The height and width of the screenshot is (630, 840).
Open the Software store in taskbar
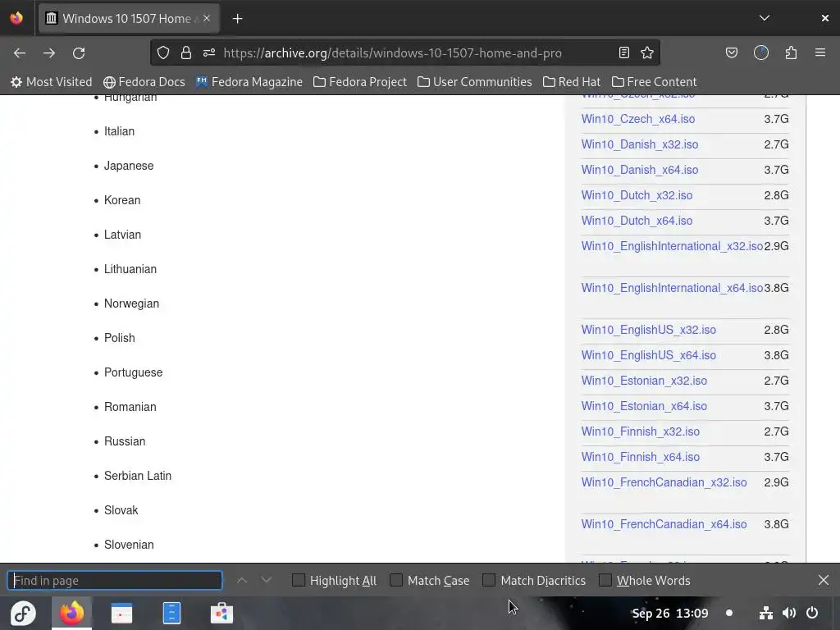coord(221,614)
